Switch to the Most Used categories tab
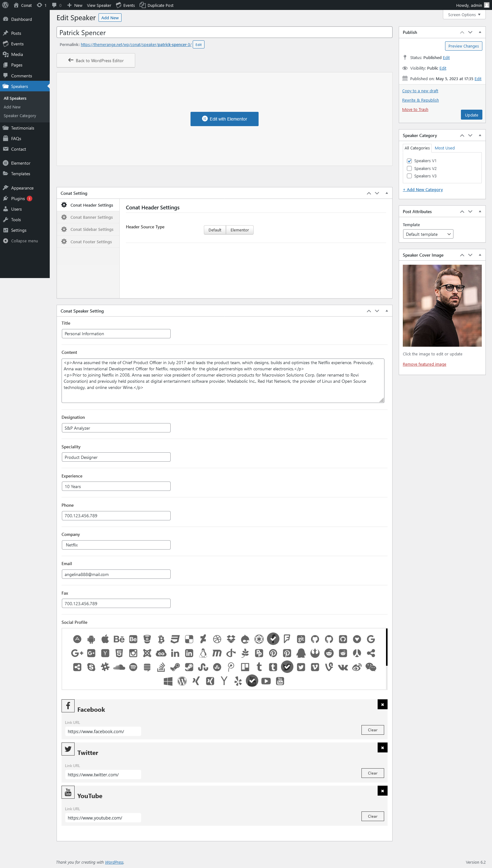The width and height of the screenshot is (492, 868). click(x=444, y=148)
